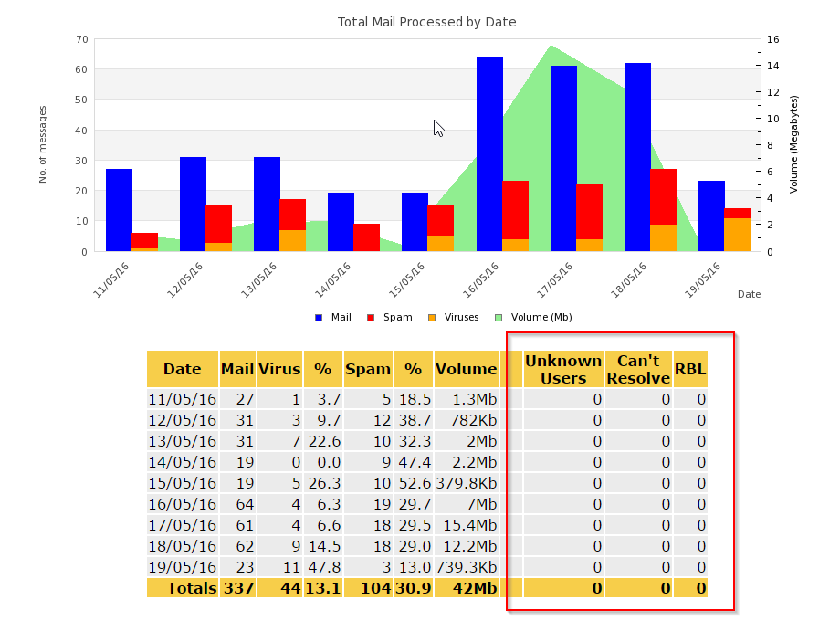Click the Spam column header
The image size is (840, 620).
[368, 369]
